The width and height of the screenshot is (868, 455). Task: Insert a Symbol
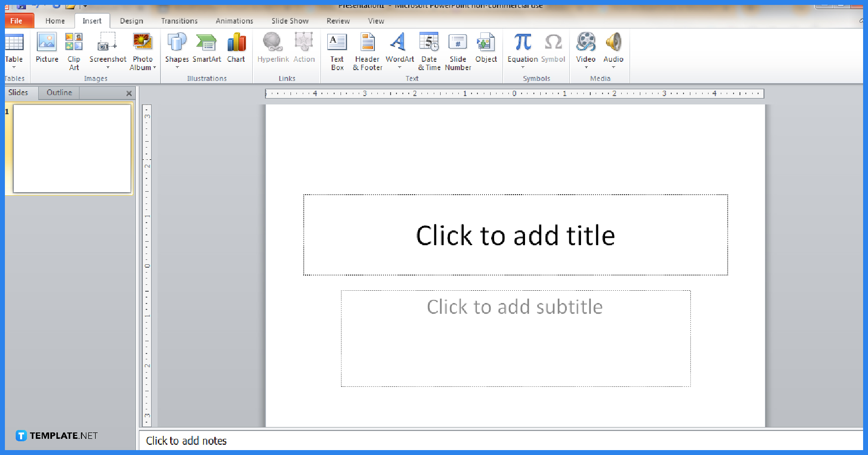click(553, 47)
